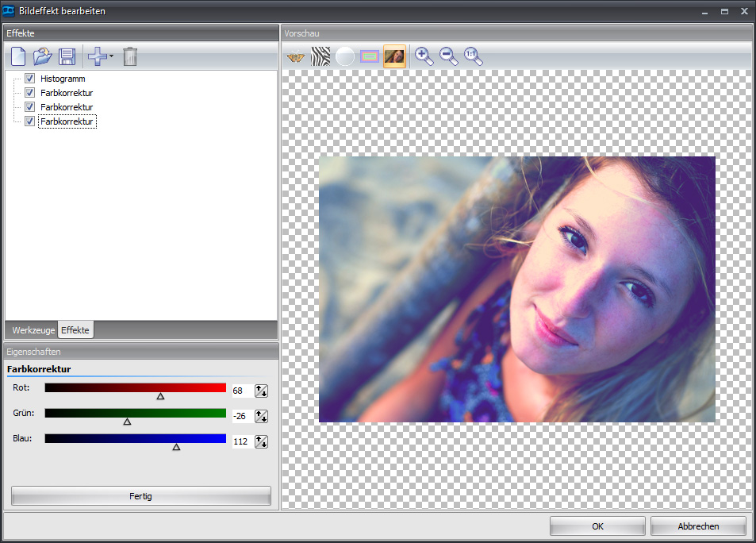Select the portrait photo preview image
The image size is (756, 543).
tap(394, 56)
